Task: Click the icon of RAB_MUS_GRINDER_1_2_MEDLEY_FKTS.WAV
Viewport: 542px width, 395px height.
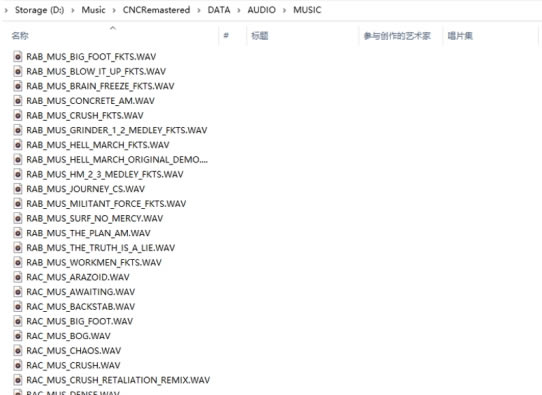Action: (18, 130)
